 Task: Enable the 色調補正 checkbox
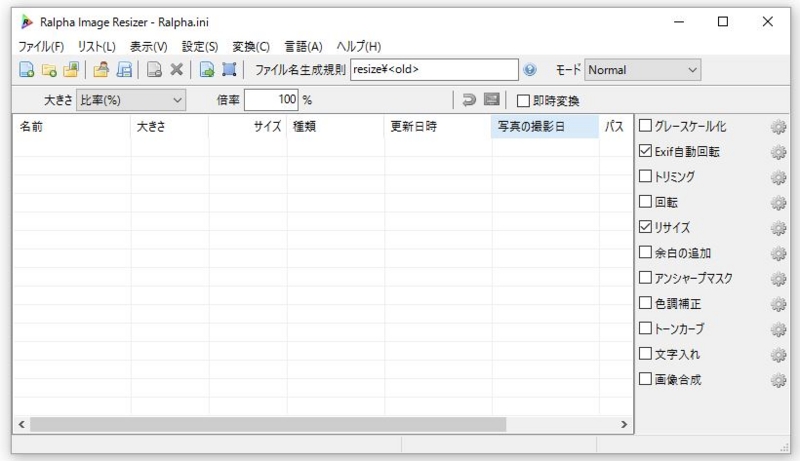pos(645,303)
